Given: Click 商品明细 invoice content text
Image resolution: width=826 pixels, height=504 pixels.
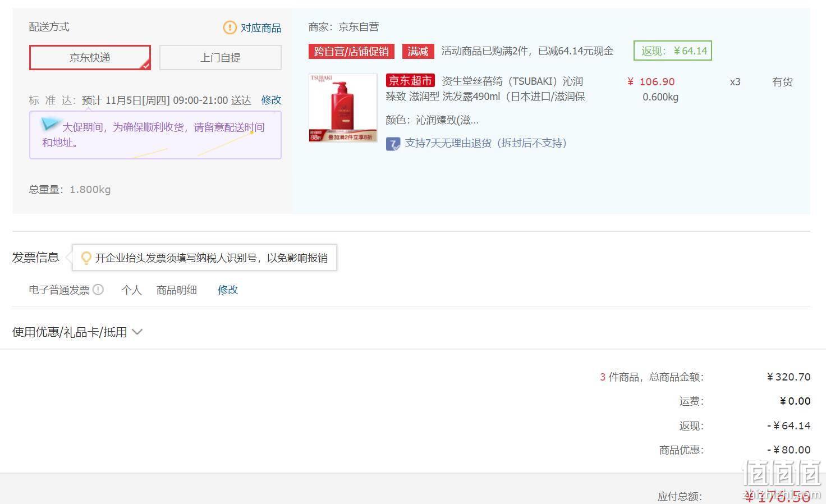Looking at the screenshot, I should 177,290.
